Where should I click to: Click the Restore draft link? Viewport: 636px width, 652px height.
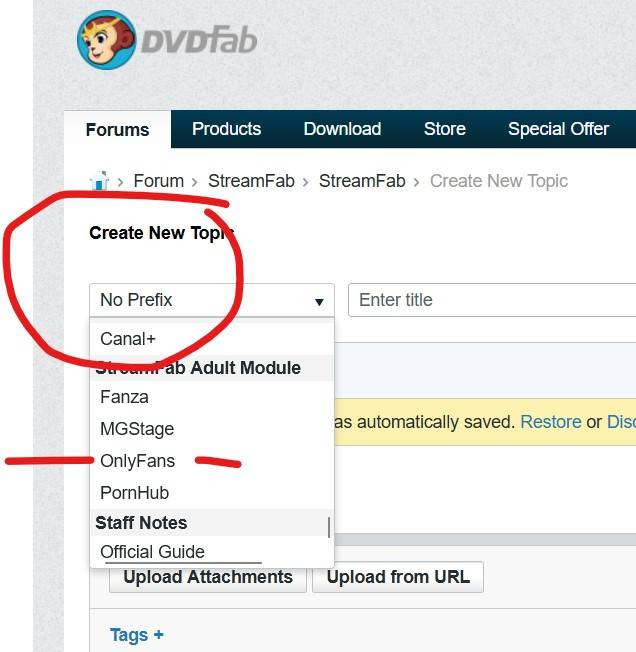550,422
